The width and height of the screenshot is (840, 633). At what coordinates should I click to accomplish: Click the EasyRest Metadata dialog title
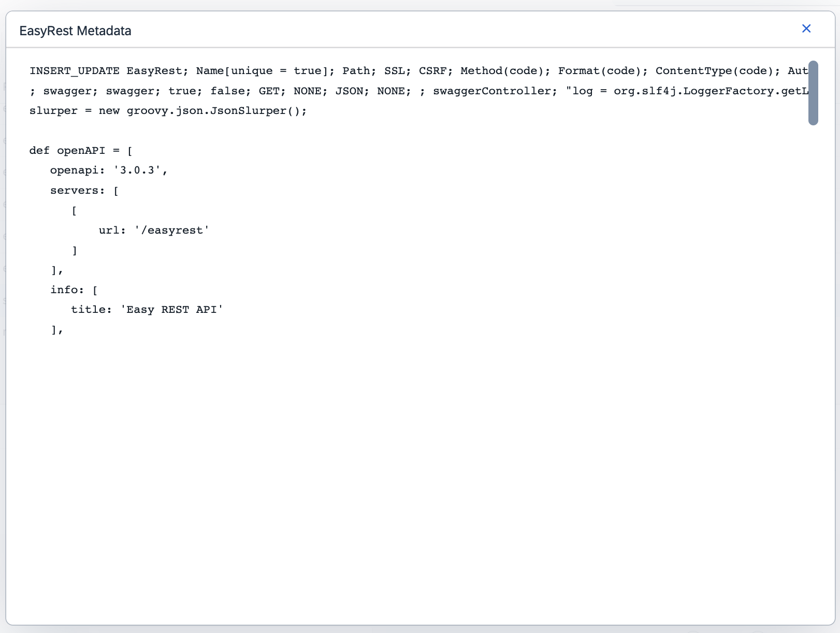pos(75,31)
